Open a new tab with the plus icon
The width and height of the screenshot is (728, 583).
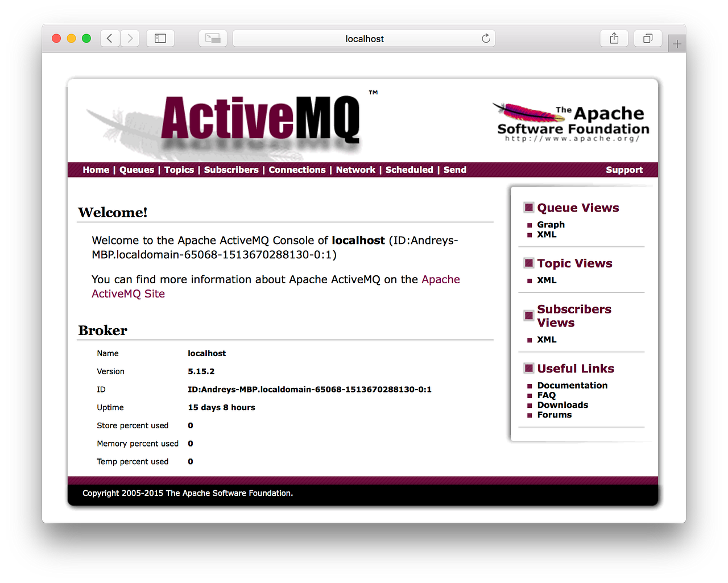(676, 43)
